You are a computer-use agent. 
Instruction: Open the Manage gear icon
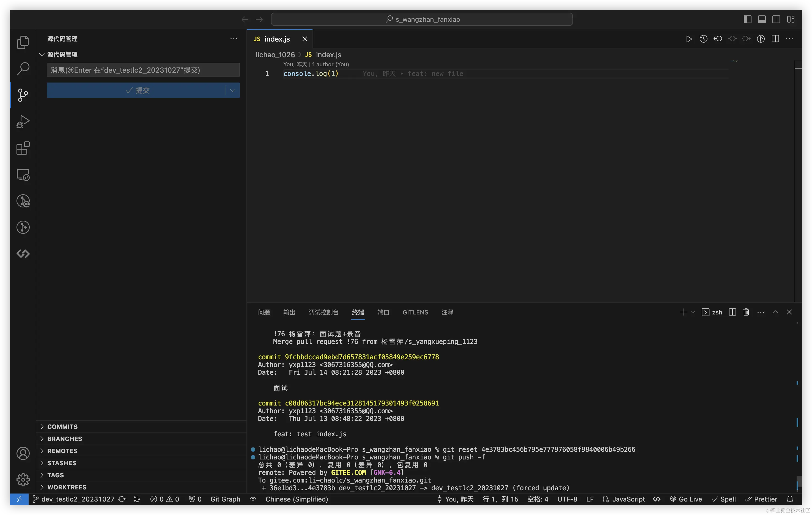(x=23, y=479)
